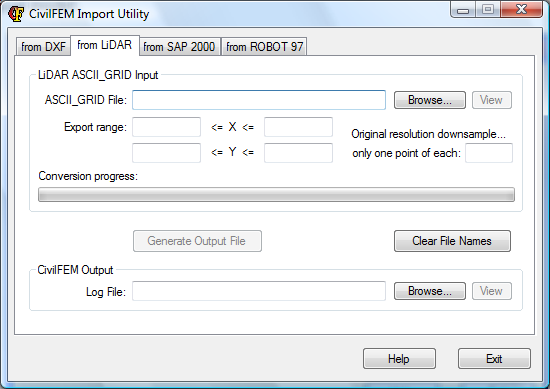Click the CivilFEM application icon in title bar
Viewport: 550px width, 389px height.
click(16, 14)
